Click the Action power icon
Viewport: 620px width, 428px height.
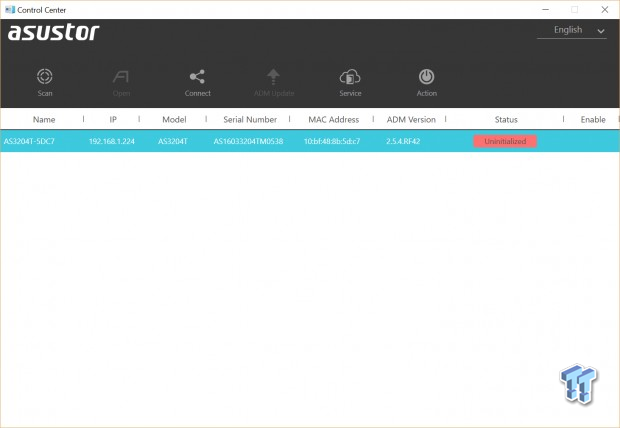[427, 76]
